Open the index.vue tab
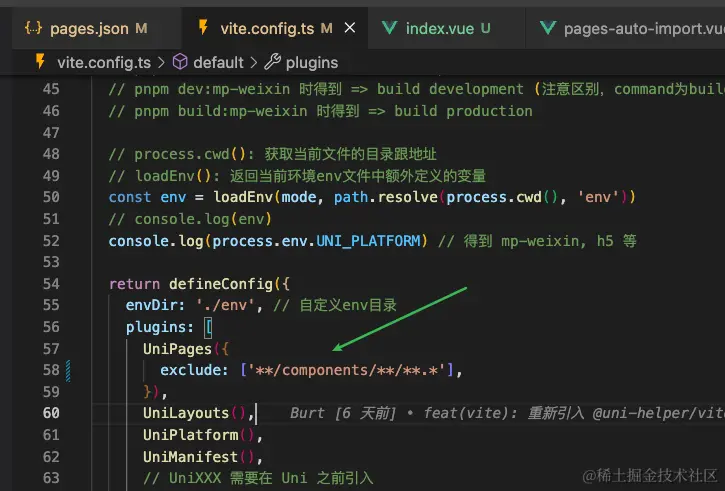The height and width of the screenshot is (491, 725). click(x=447, y=29)
